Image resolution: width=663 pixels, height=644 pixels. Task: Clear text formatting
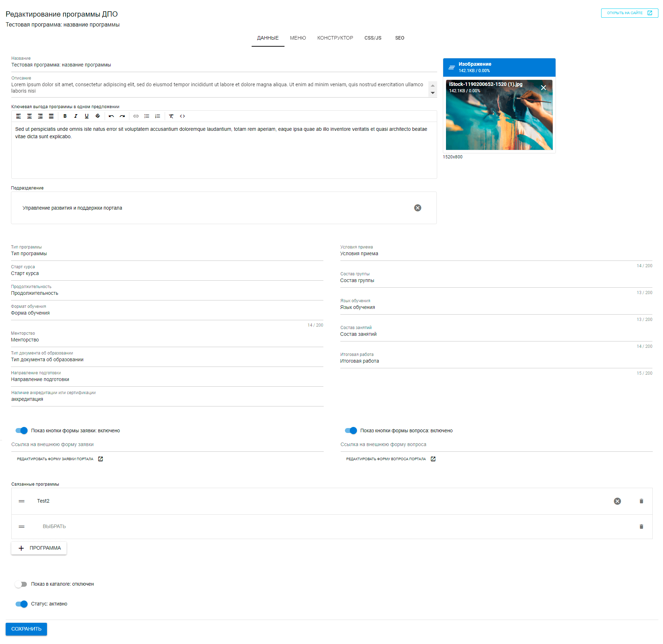click(x=171, y=116)
